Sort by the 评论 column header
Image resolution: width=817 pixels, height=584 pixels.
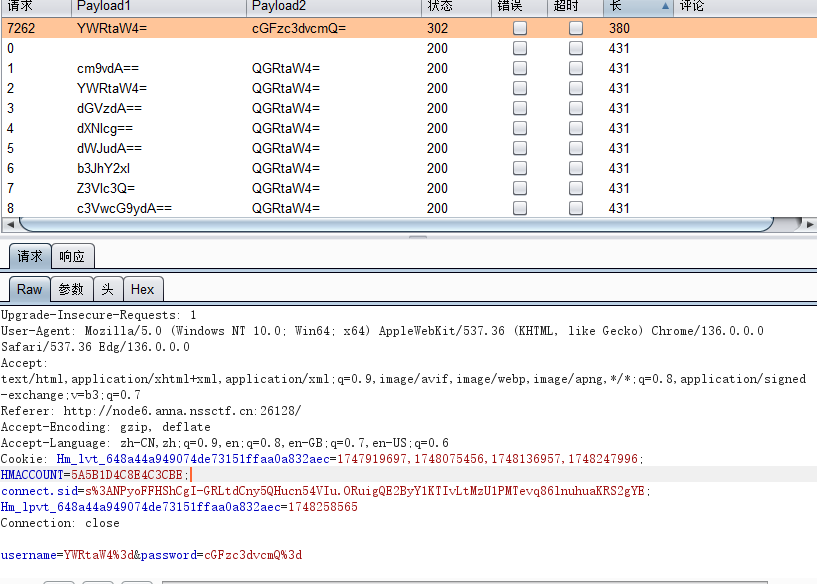pyautogui.click(x=745, y=6)
